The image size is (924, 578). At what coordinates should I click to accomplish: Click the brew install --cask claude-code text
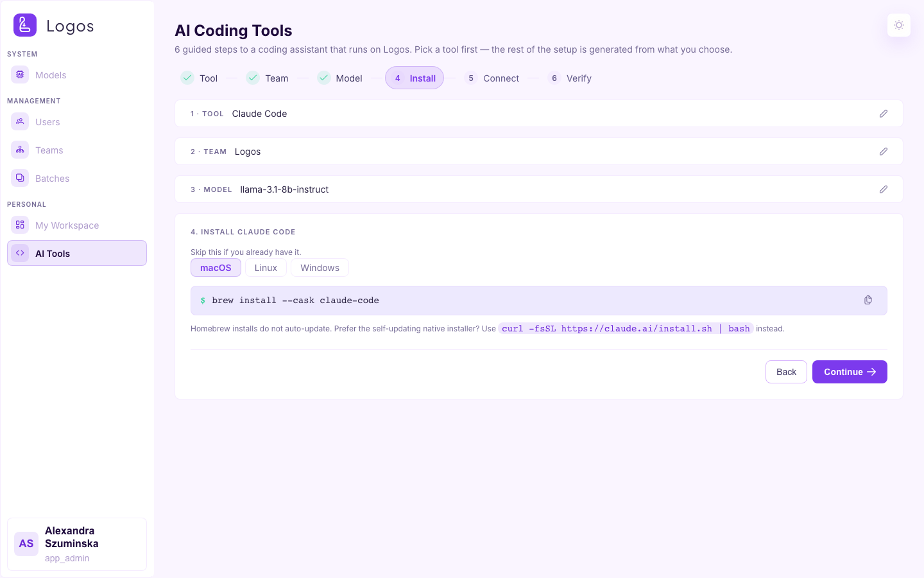(x=295, y=301)
